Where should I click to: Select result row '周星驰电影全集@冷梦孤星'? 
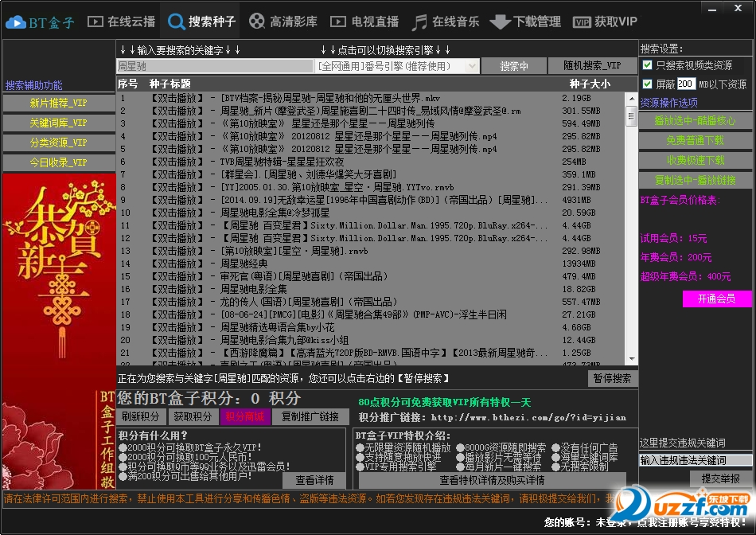tap(372, 213)
